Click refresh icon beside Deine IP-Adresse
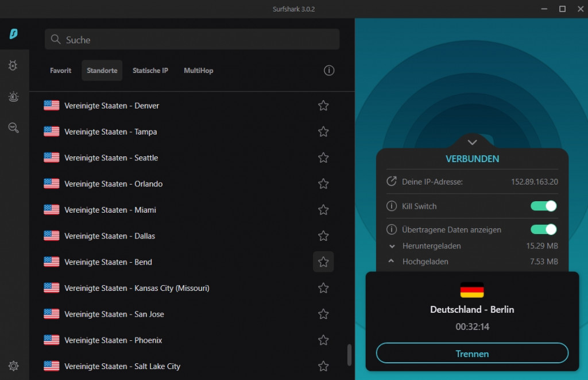Image resolution: width=588 pixels, height=380 pixels. click(392, 181)
